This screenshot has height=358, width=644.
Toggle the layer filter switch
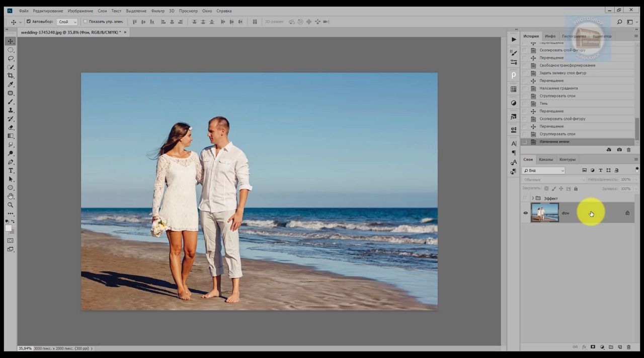point(637,170)
